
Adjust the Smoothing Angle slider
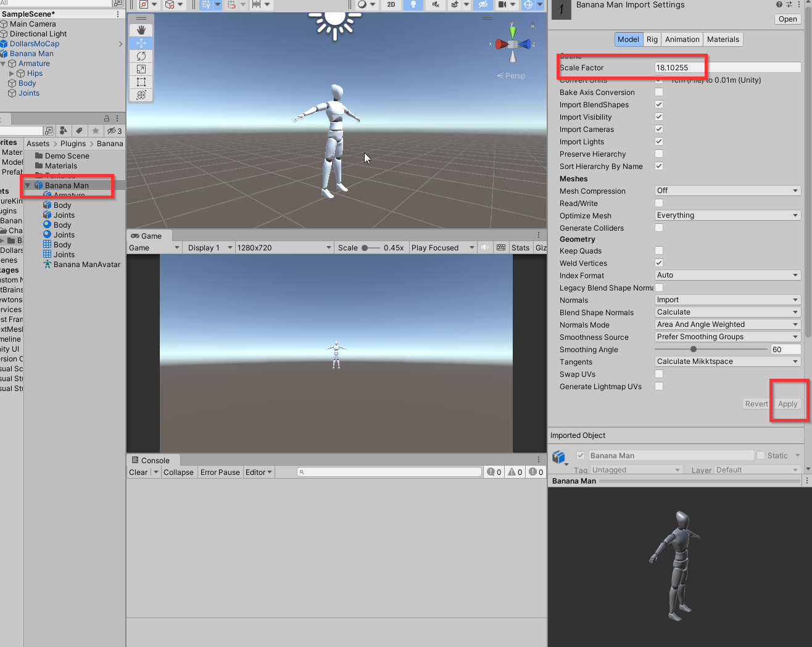pos(694,349)
